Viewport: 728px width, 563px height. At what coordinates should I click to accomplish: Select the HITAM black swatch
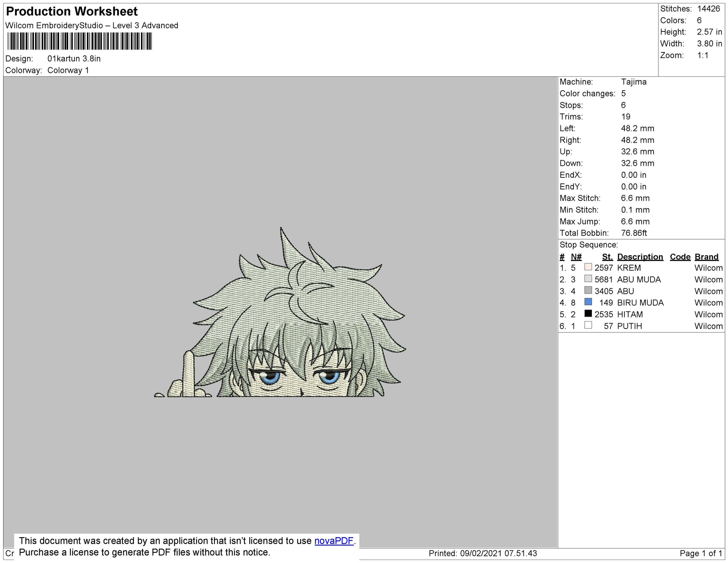(x=588, y=313)
